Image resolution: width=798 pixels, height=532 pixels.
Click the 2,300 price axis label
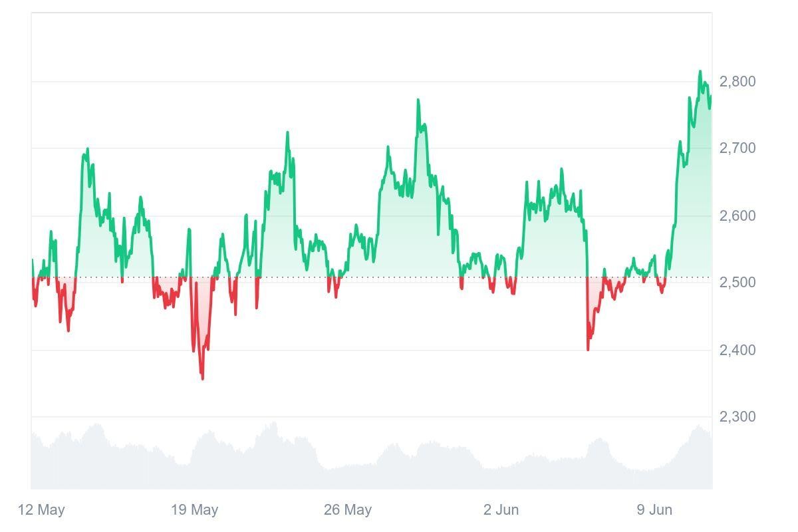pyautogui.click(x=737, y=417)
